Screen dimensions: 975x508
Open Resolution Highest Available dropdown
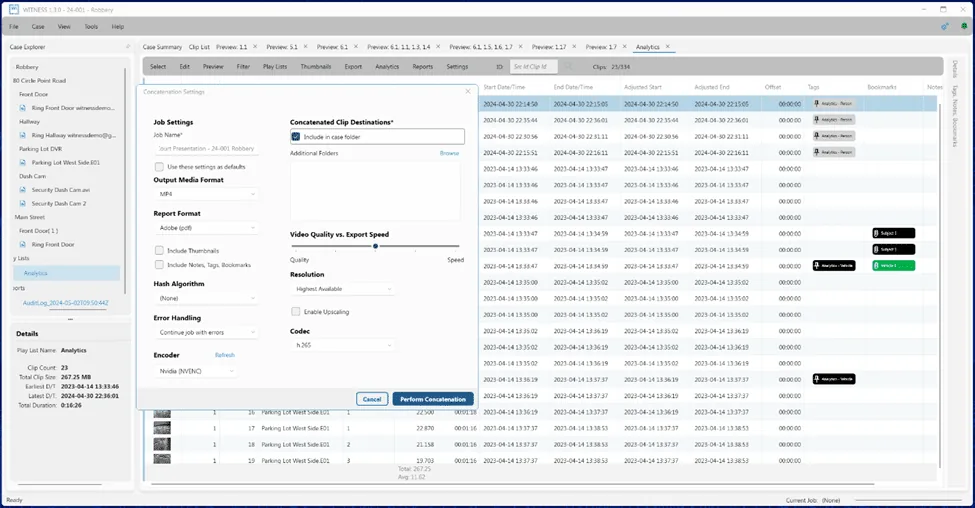point(343,289)
